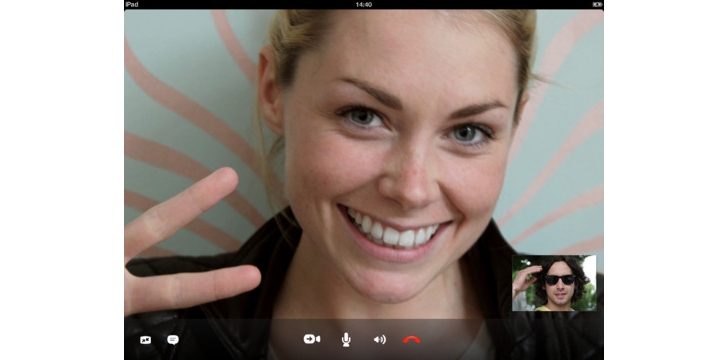Tap the battery indicator in the status bar
Screen dimensions: 728x360
pyautogui.click(x=597, y=4)
